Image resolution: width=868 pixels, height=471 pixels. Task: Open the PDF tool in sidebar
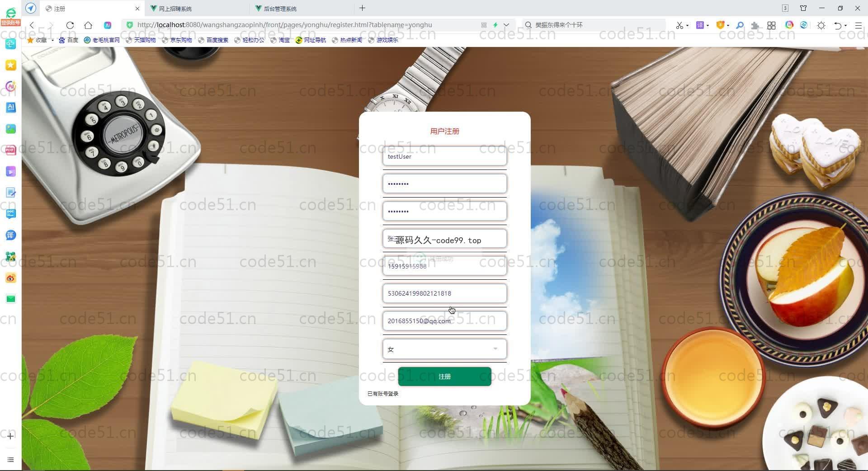(x=11, y=150)
